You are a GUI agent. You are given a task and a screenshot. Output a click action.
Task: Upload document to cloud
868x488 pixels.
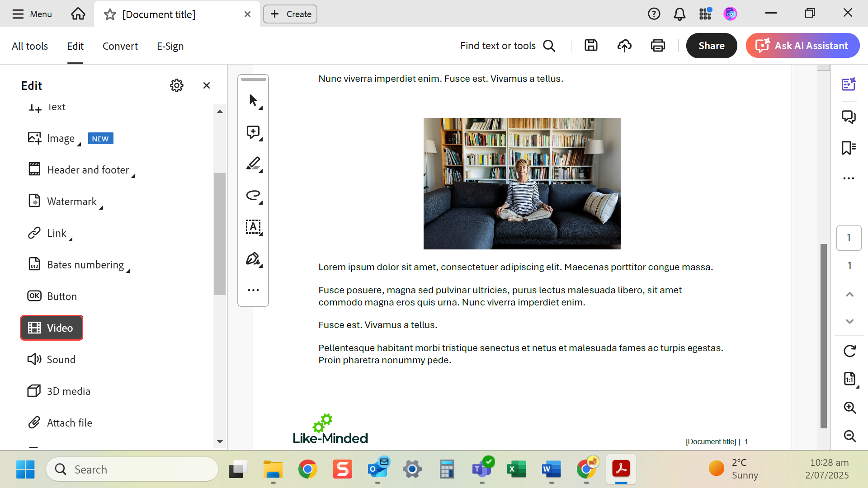624,46
